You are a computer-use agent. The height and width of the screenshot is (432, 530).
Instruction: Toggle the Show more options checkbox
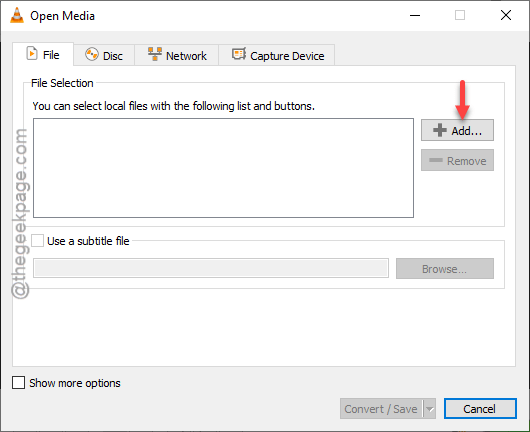(18, 383)
